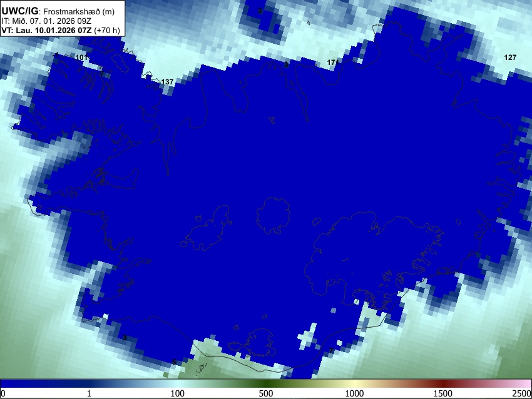Pick the dark red band above the 1500 label

pyautogui.click(x=443, y=384)
